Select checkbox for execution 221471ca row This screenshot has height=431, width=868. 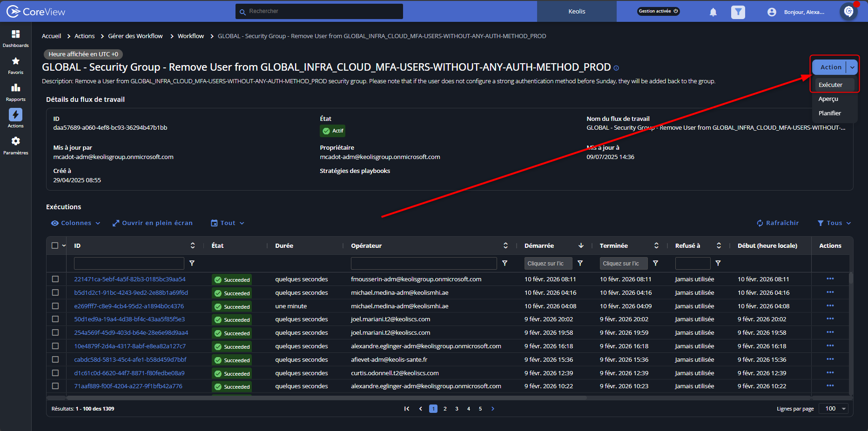coord(55,279)
